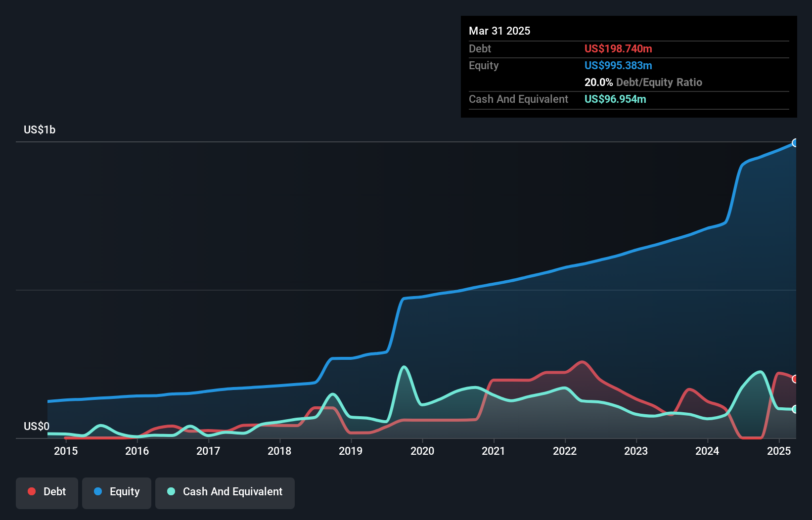This screenshot has width=812, height=520.
Task: Click the teal Cash endpoint marker
Action: pyautogui.click(x=795, y=409)
